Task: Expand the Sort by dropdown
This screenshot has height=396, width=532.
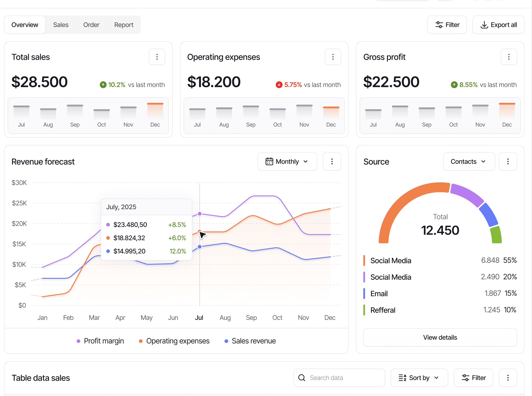Action: tap(419, 378)
